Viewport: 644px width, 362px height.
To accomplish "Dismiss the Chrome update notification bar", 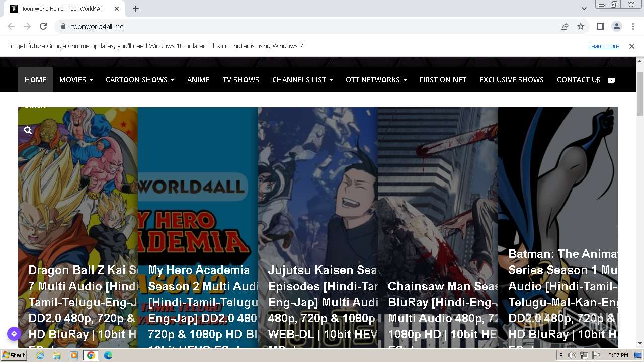I will (632, 46).
